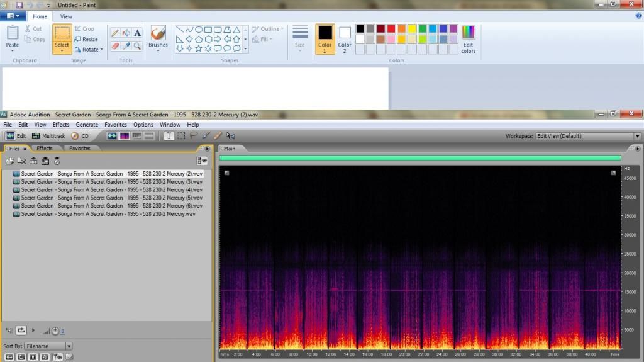
Task: Select the Color picker eyedropper tool
Action: [126, 46]
